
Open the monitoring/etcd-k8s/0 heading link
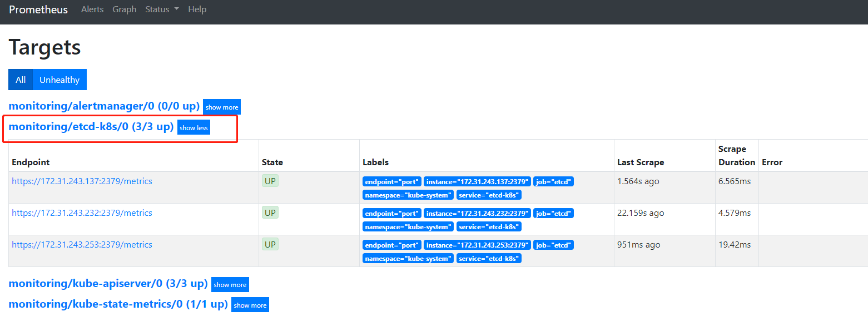point(91,126)
